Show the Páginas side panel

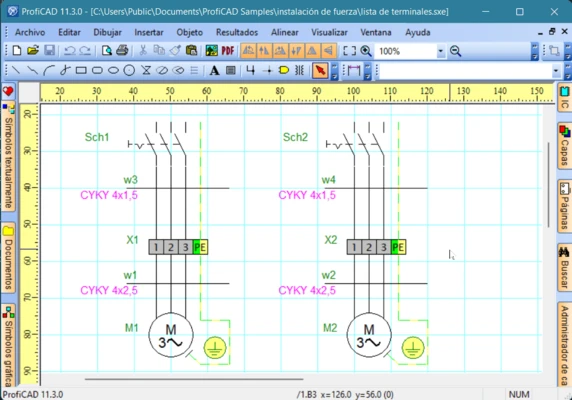click(x=564, y=206)
